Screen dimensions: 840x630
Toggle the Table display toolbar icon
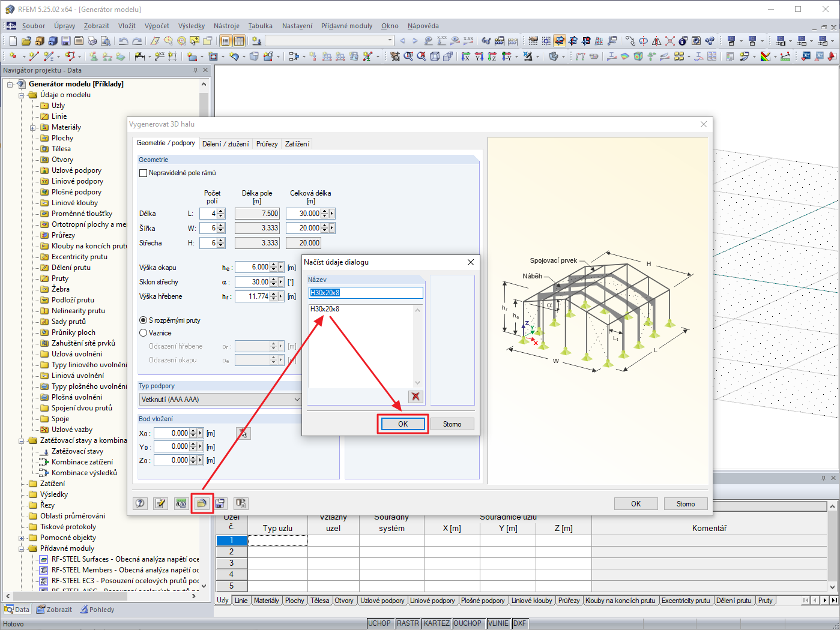click(x=238, y=41)
